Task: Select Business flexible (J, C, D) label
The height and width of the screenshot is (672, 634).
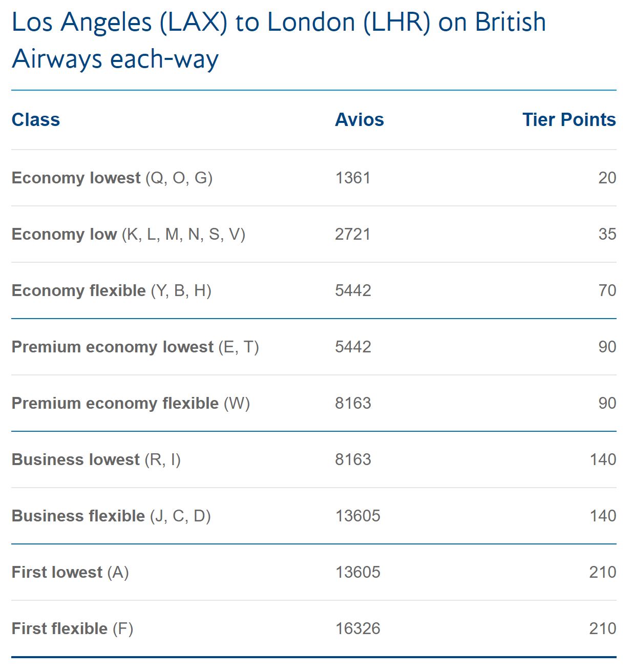Action: pyautogui.click(x=111, y=516)
